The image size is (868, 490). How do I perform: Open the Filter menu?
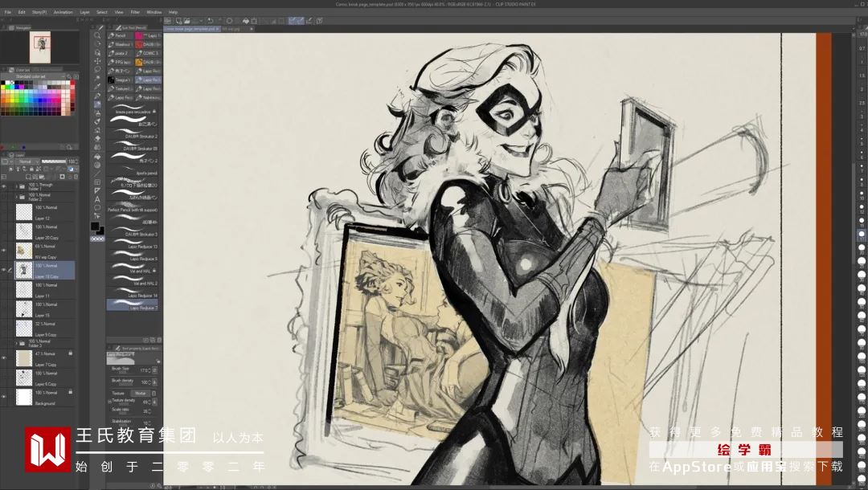[x=135, y=11]
